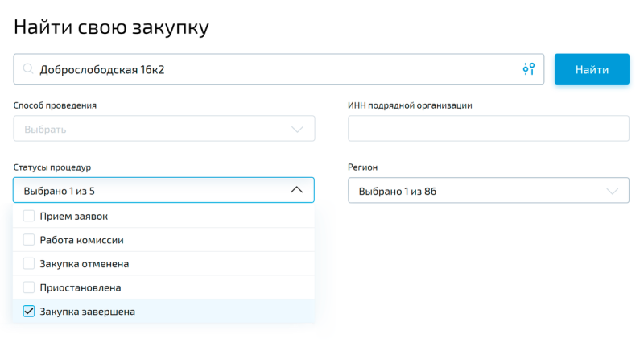Open the Способ проведения dropdown
Screen dimensions: 644x347
pos(164,129)
